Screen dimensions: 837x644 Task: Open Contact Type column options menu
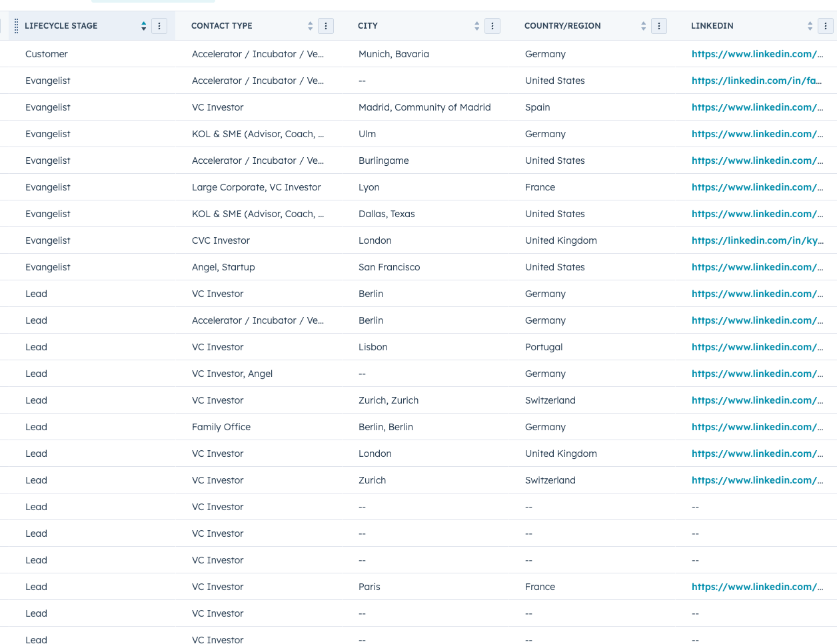[x=326, y=26]
